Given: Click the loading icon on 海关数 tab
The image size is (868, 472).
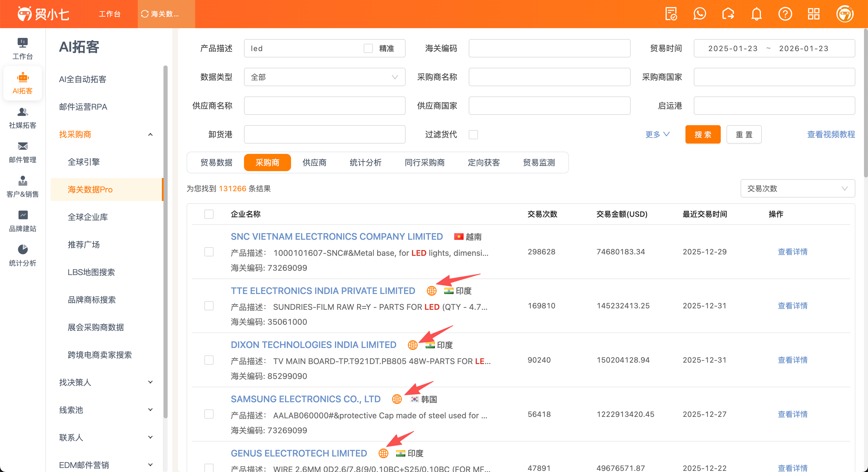Looking at the screenshot, I should 145,14.
